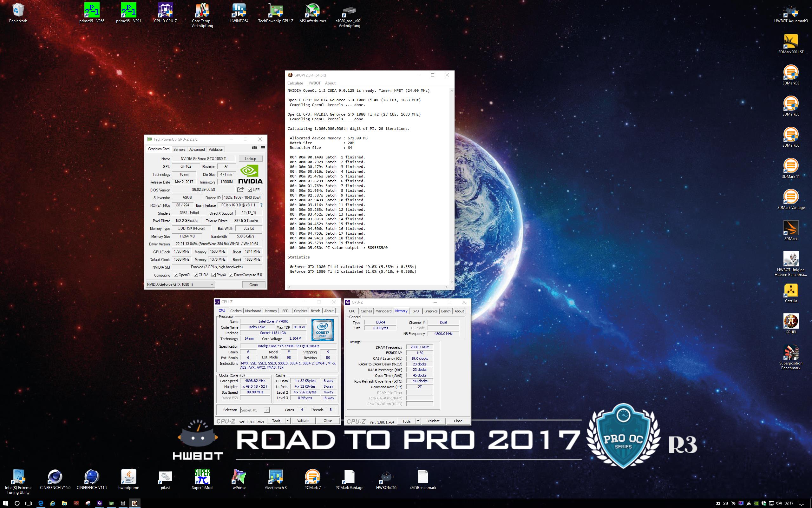Screen dimensions: 812x508
Task: Click GPUPI vertical scrollbar down arrow
Action: pyautogui.click(x=452, y=282)
